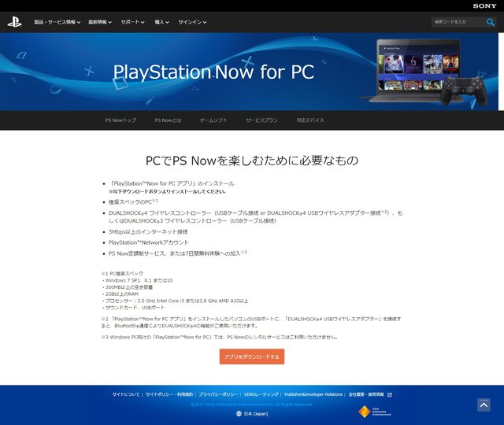Click the サウンドカード、USBポート spec line
The image size is (504, 425).
click(133, 308)
